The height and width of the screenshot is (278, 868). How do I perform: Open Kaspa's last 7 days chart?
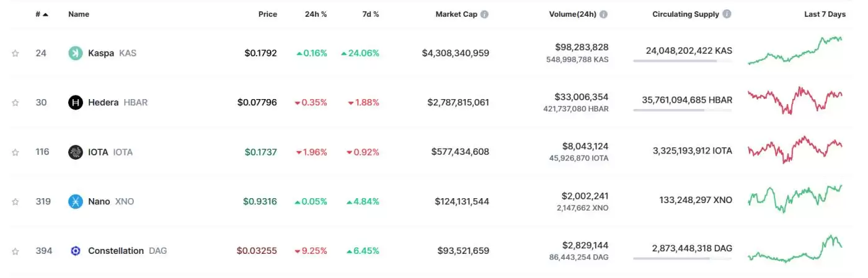click(x=795, y=50)
